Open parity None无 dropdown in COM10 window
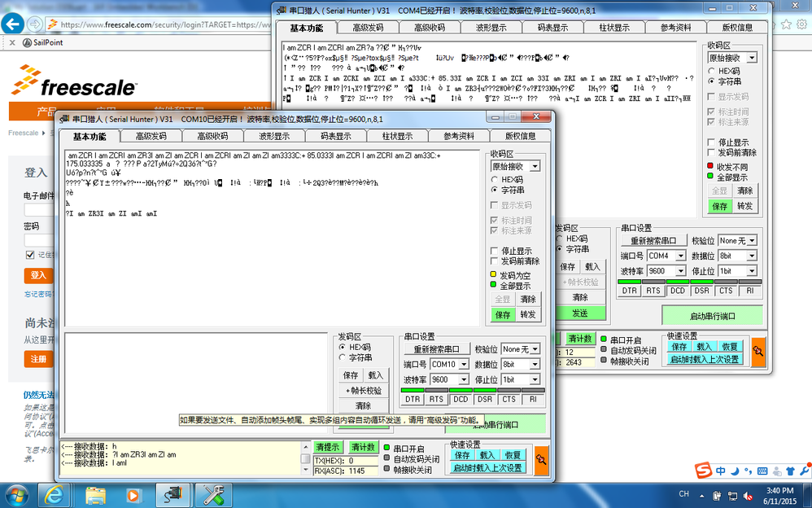Screen dimensions: 812x508 click(x=535, y=349)
